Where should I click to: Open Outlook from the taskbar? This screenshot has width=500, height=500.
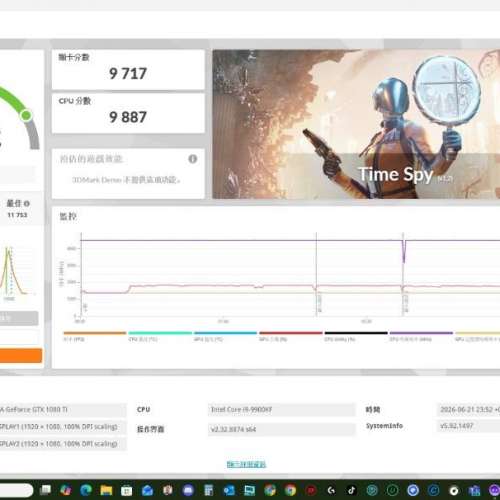(x=229, y=490)
